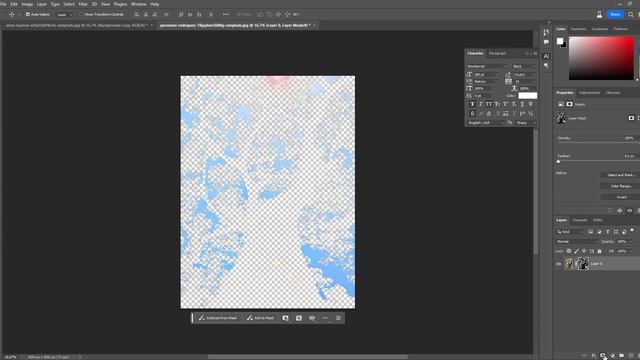Open the leading Auto dropdown
The image size is (640, 360).
524,75
